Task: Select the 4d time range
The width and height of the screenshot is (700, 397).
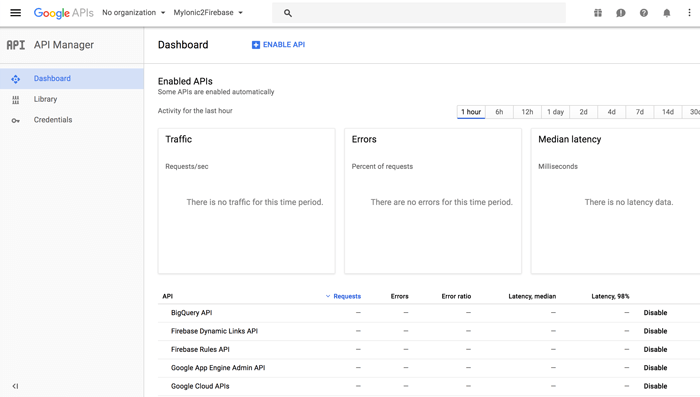Action: coord(612,112)
